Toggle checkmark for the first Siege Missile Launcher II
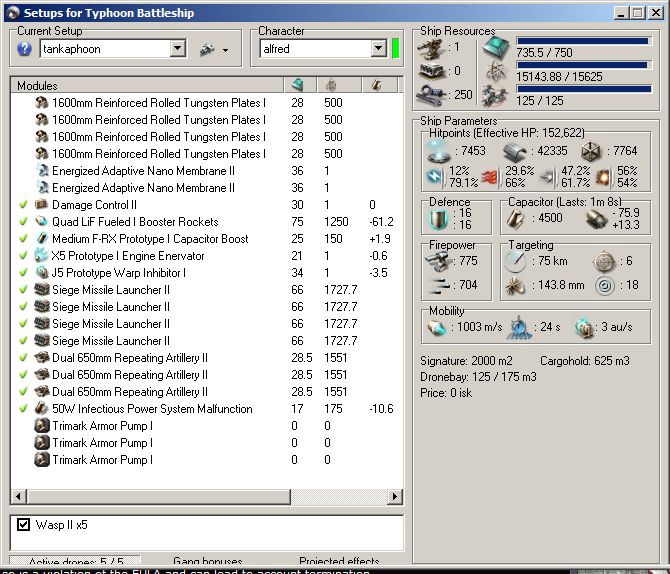 (x=24, y=290)
